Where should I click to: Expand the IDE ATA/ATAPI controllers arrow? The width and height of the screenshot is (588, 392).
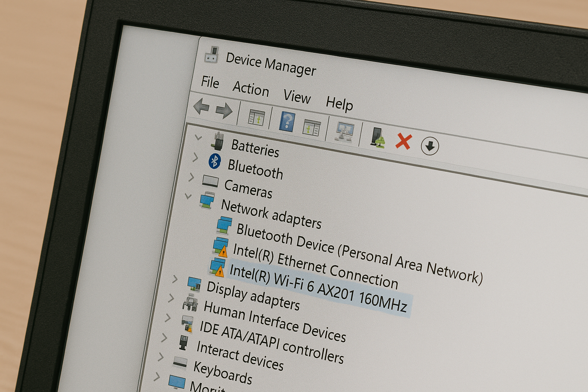168,317
